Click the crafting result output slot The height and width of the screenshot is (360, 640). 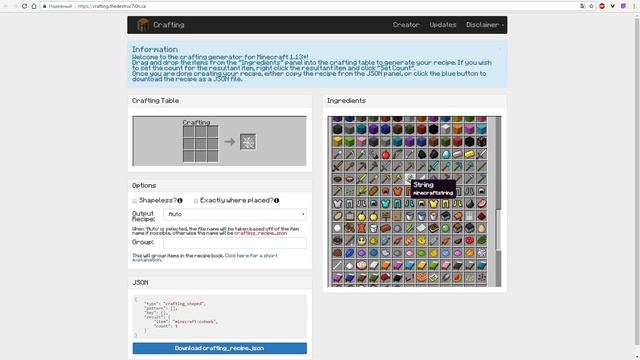tap(248, 142)
